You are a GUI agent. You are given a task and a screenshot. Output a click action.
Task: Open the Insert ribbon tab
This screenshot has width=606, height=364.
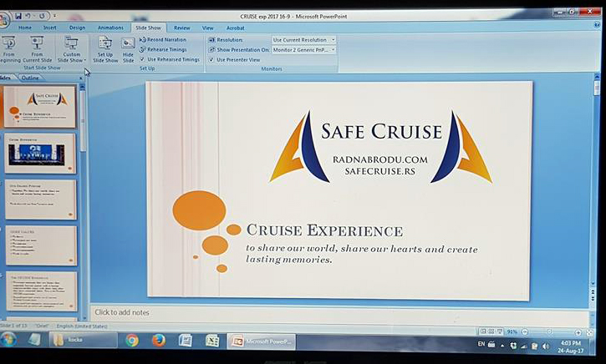49,28
